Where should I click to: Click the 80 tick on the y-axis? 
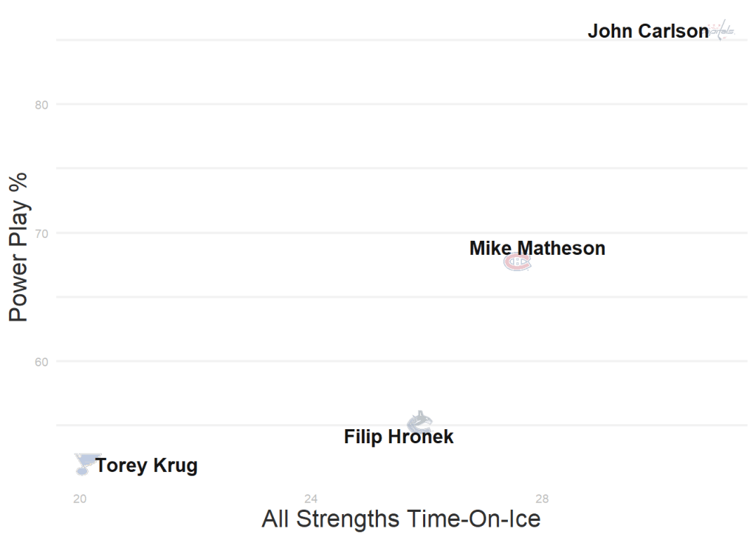coord(41,105)
